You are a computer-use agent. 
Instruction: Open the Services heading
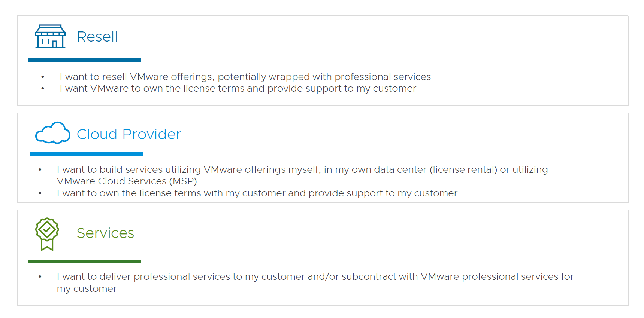click(x=105, y=233)
